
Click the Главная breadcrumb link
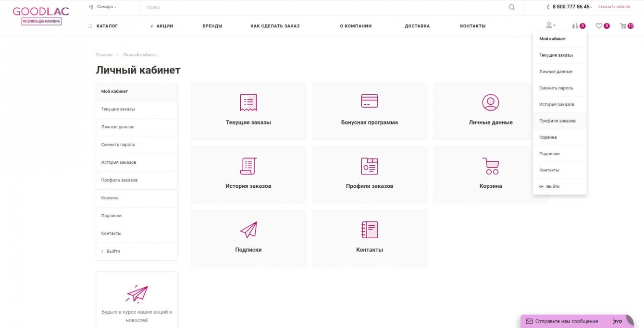[104, 55]
